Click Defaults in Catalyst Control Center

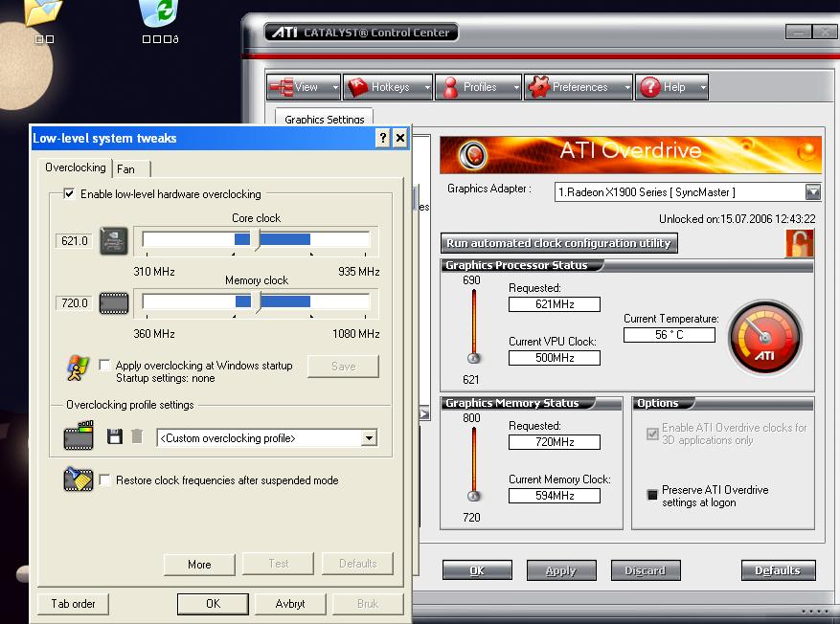[779, 570]
